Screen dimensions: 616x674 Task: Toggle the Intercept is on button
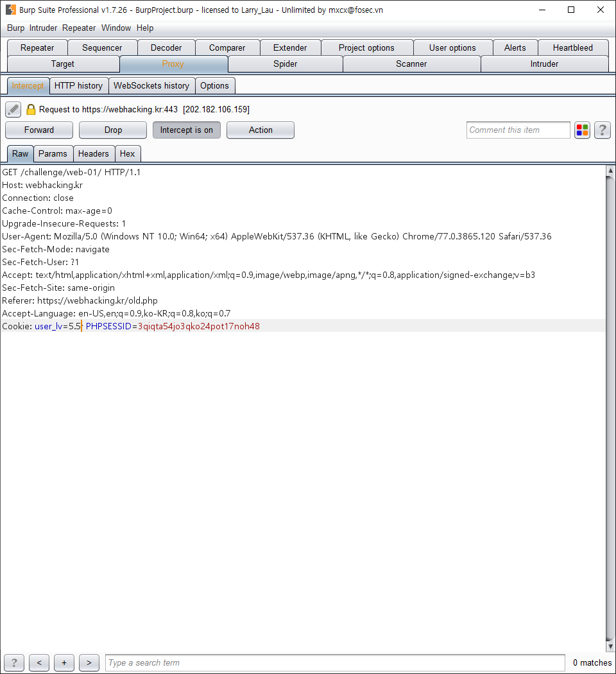coord(187,130)
